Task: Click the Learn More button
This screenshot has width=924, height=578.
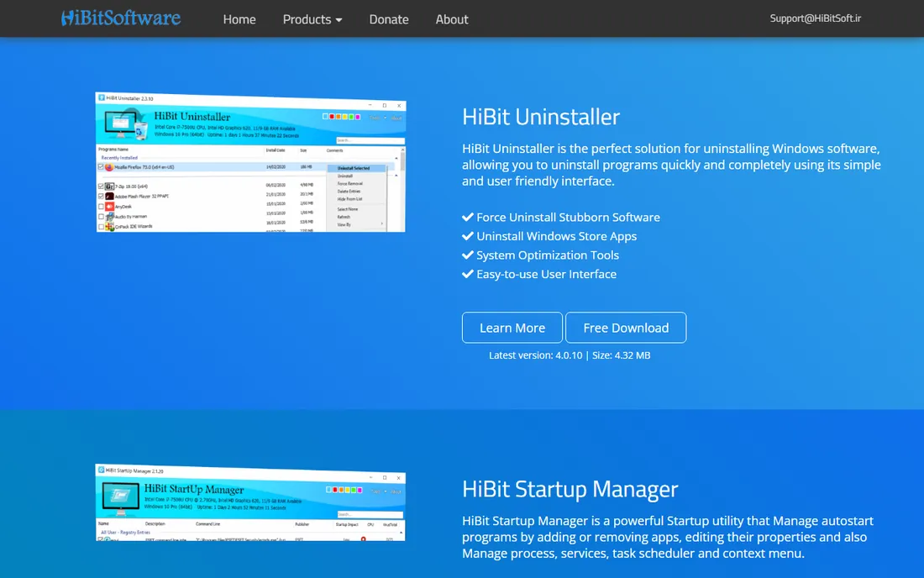Action: tap(512, 328)
